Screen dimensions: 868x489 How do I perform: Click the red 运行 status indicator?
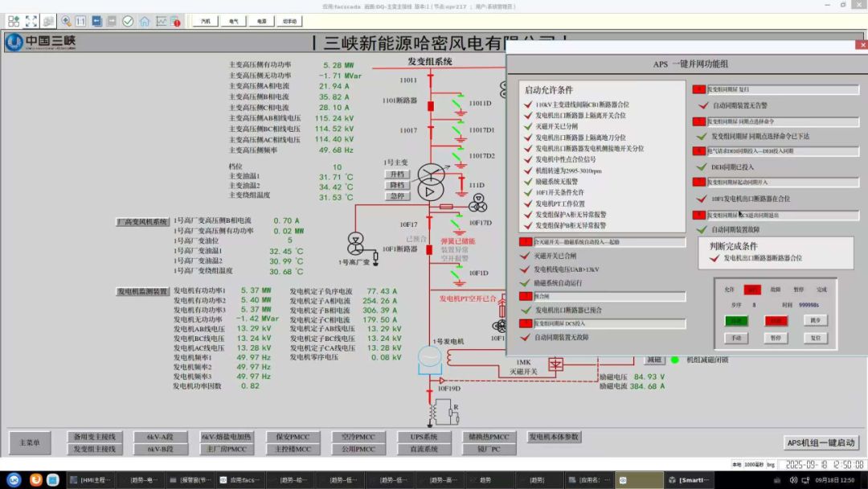[752, 290]
